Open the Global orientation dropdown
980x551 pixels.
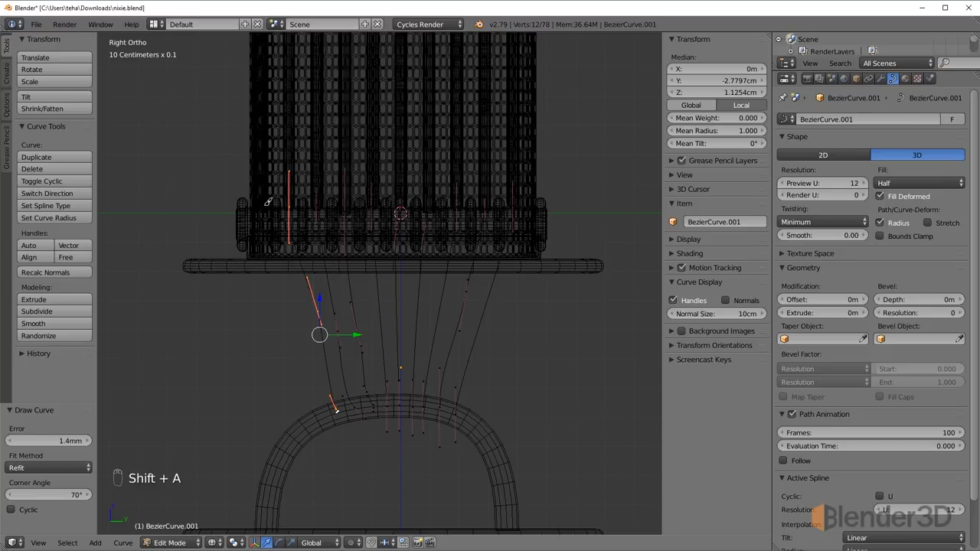(320, 543)
